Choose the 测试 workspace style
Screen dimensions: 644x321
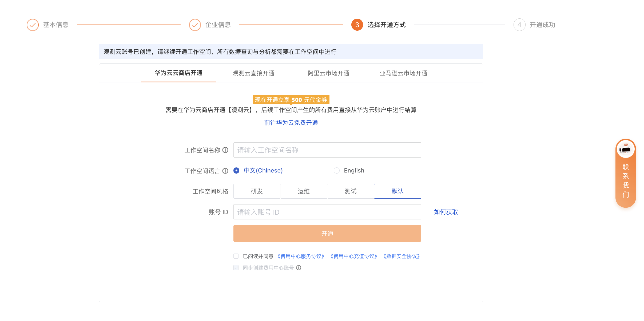(x=351, y=191)
